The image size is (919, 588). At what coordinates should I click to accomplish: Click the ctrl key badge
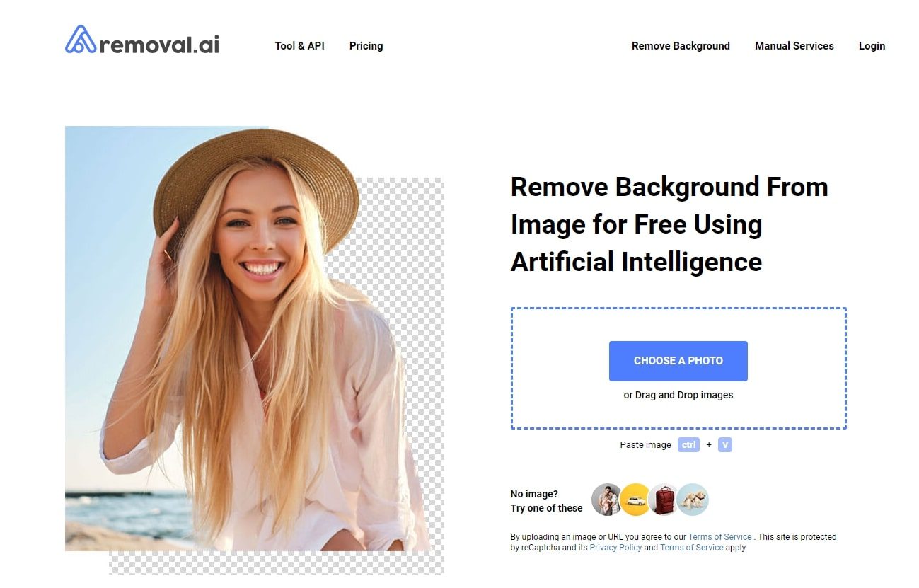coord(688,445)
